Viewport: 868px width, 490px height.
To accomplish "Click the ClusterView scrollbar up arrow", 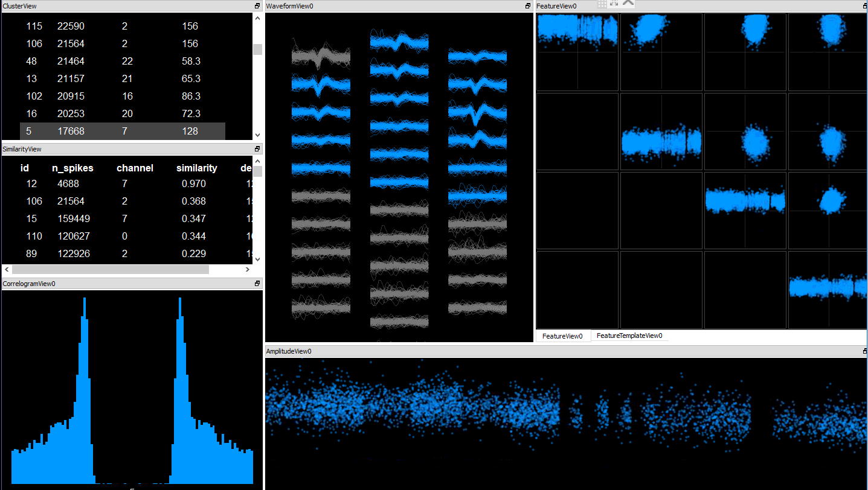I will point(257,18).
